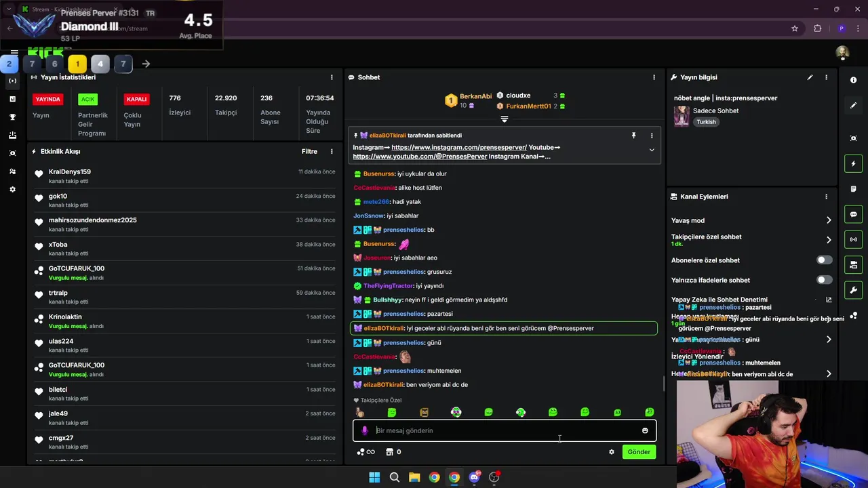This screenshot has height=488, width=868.
Task: Toggle Abonelere özel sohbet switch
Action: click(x=824, y=260)
